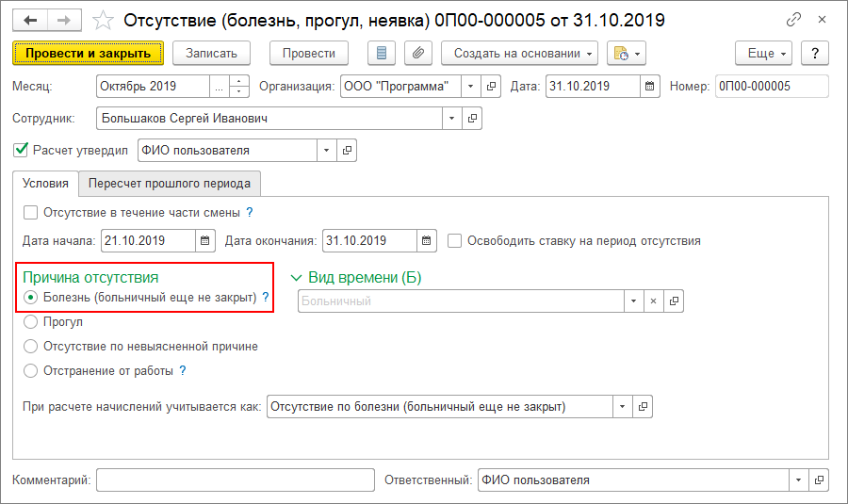Expand the Организация dropdown list
The image size is (848, 504).
[470, 87]
